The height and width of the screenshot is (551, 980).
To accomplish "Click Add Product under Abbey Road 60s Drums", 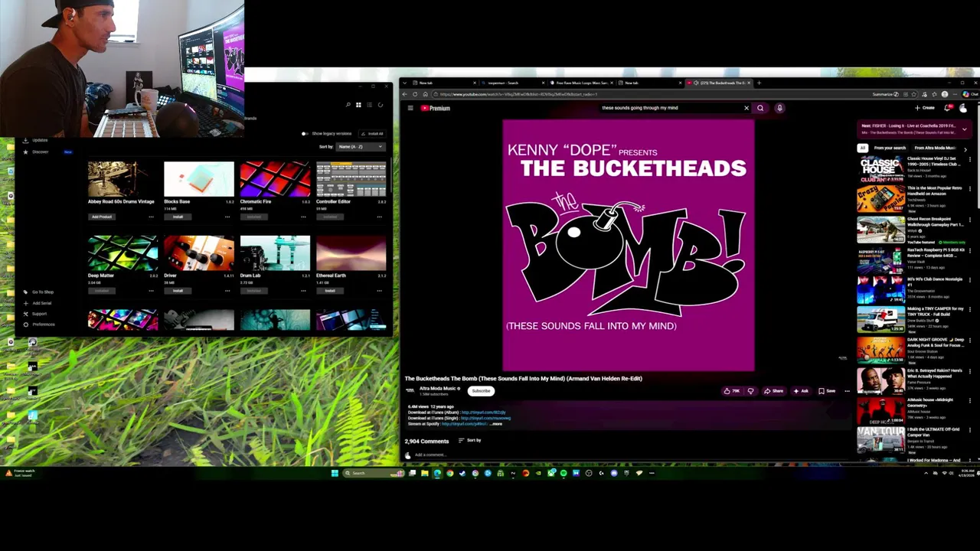I will tap(102, 217).
